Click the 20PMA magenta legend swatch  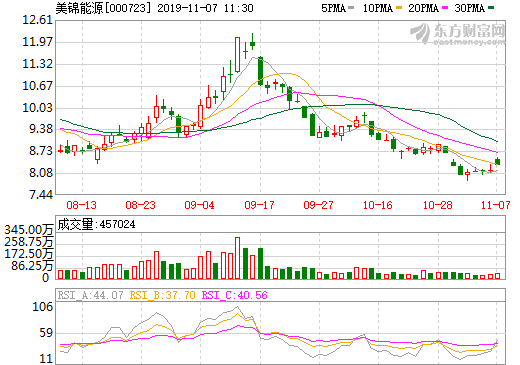(445, 8)
